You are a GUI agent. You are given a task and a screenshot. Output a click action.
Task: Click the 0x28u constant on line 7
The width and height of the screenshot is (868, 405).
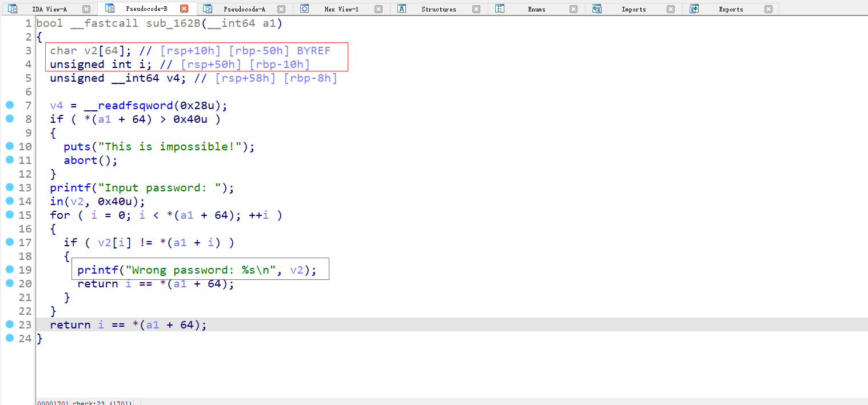click(201, 106)
